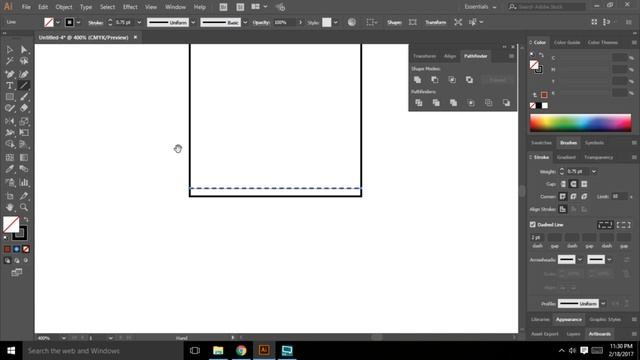Select the Hand tool in toolbox
The width and height of the screenshot is (640, 360).
tap(9, 207)
